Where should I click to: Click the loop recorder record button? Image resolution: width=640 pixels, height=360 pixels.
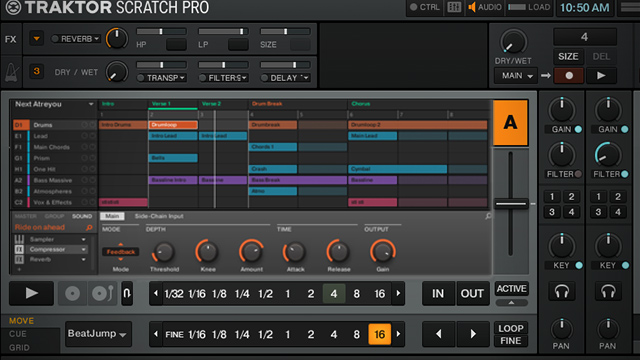[x=569, y=76]
